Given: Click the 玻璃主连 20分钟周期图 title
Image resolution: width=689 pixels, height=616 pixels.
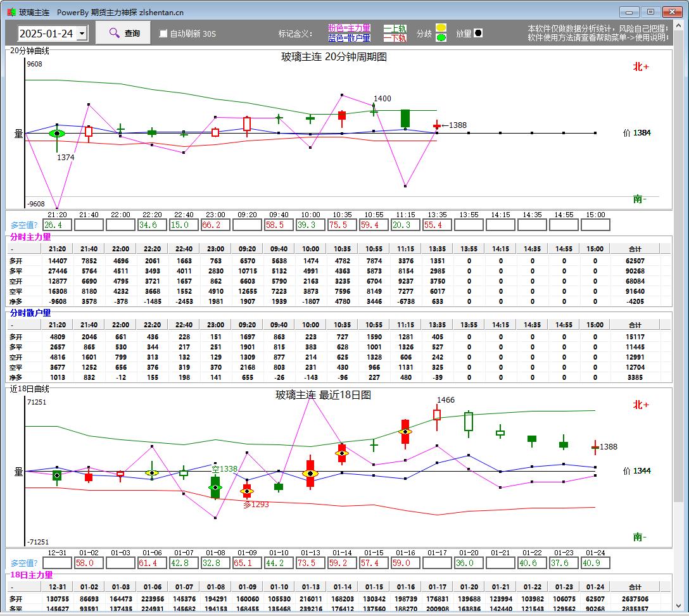Looking at the screenshot, I should click(x=334, y=57).
